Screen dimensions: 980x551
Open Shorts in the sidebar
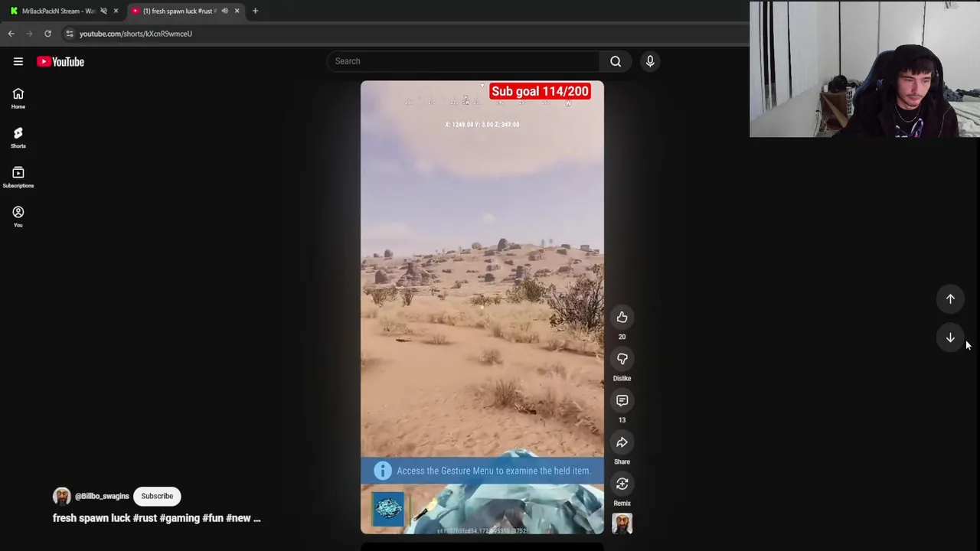point(18,138)
